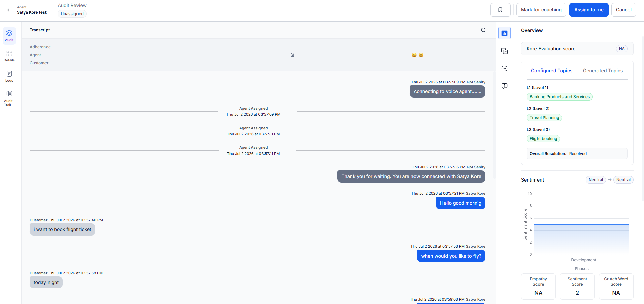This screenshot has height=304, width=644.
Task: Click the L2 (Level 2) label
Action: tap(538, 109)
